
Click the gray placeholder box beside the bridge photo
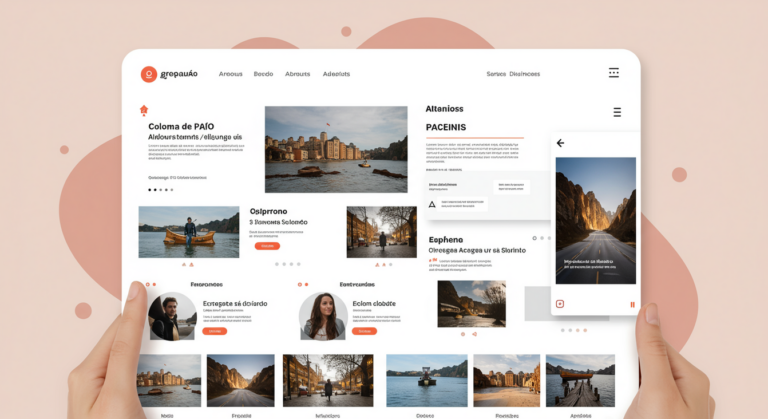tap(538, 304)
